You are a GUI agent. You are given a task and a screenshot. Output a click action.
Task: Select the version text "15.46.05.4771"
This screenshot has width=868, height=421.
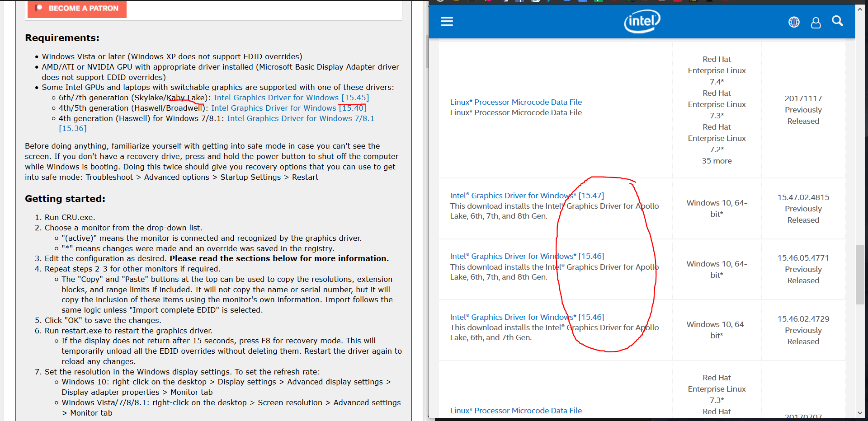[803, 258]
